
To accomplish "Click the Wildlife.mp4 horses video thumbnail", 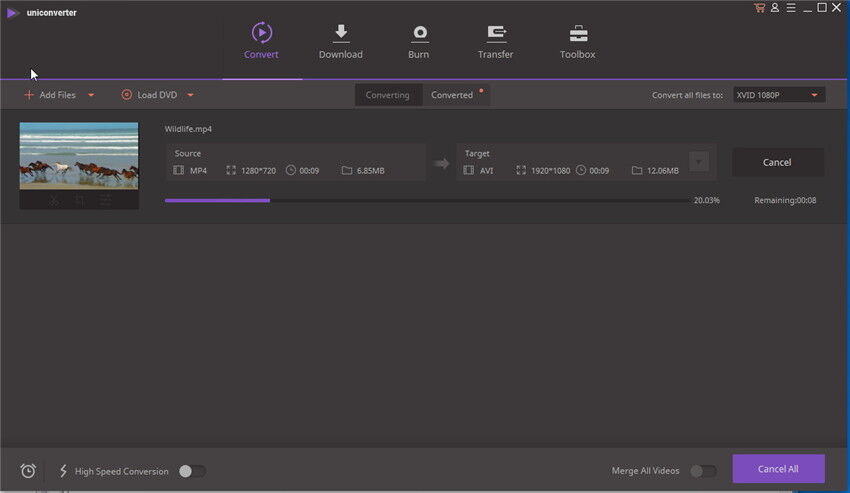I will click(79, 156).
